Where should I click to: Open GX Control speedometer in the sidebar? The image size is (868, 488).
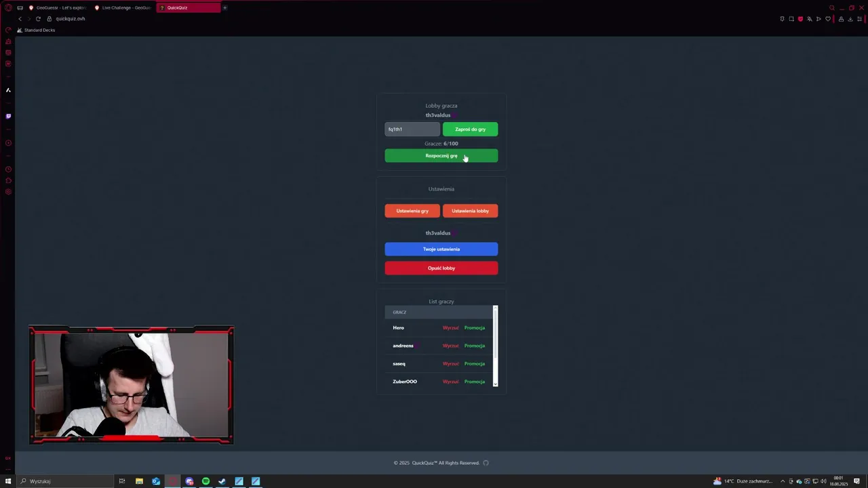8,30
